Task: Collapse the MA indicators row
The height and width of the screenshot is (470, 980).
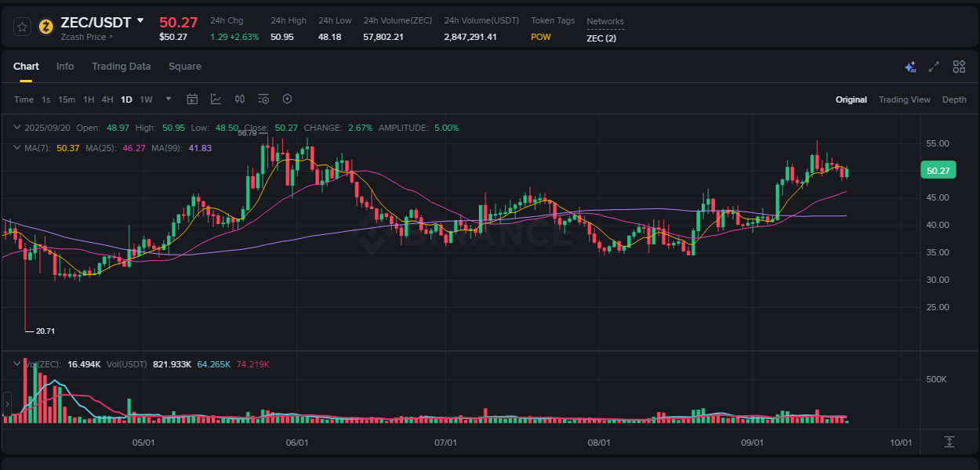Action: point(15,147)
